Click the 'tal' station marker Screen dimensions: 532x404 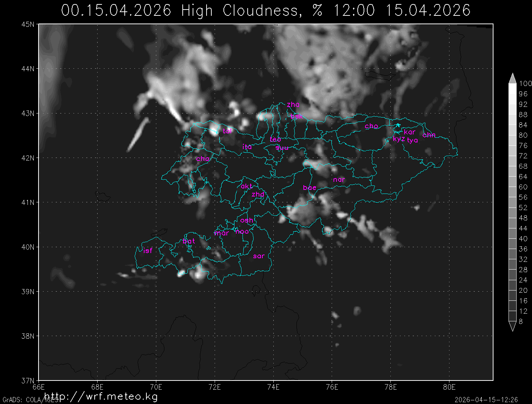(227, 131)
